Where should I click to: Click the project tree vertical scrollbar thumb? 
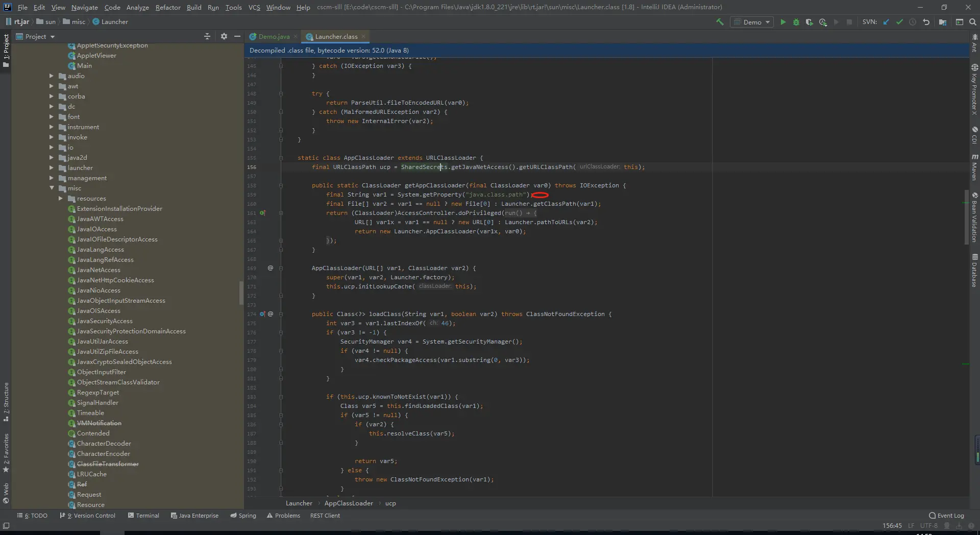pos(241,293)
